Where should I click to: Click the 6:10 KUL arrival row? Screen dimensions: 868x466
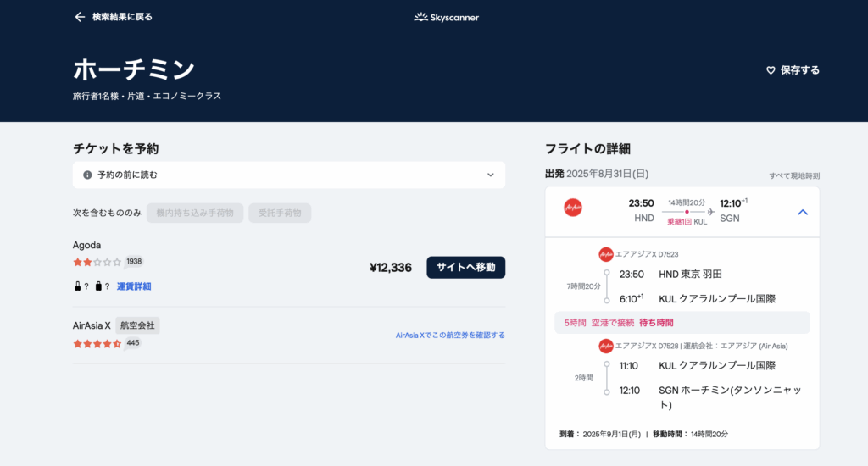[697, 299]
